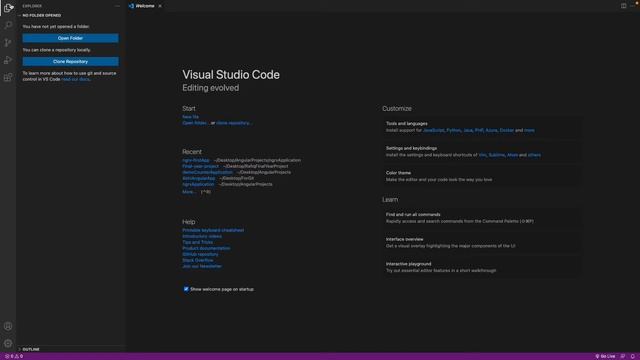Image resolution: width=640 pixels, height=360 pixels.
Task: Open Interactive playground card
Action: 482,267
